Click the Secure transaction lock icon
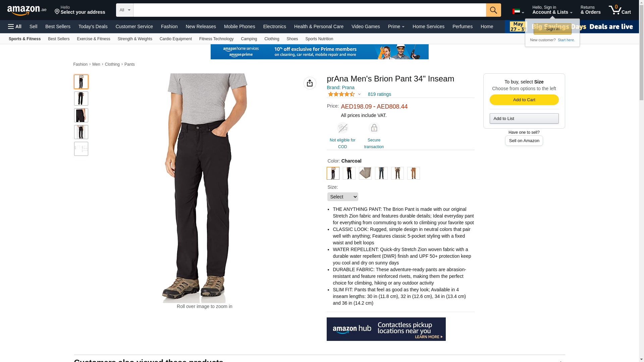Image resolution: width=644 pixels, height=362 pixels. 374,128
